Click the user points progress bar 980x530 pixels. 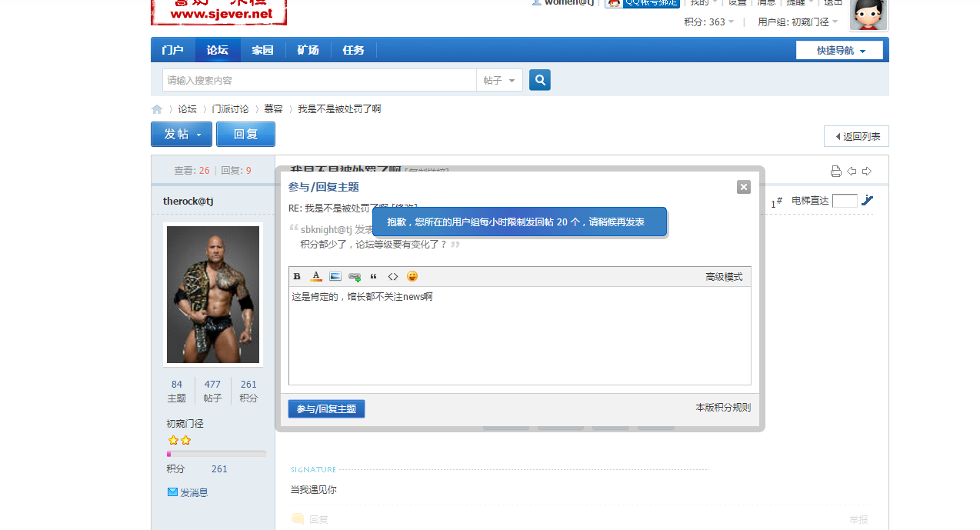click(x=216, y=454)
